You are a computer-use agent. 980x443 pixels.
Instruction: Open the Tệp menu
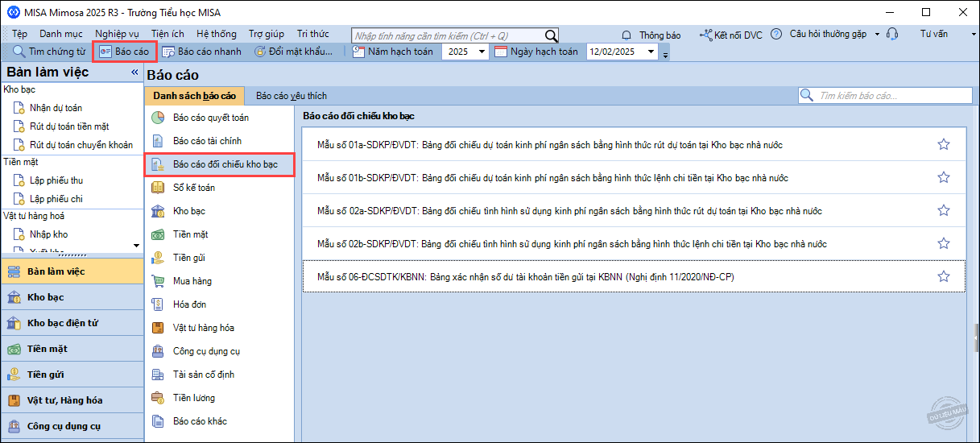(19, 34)
